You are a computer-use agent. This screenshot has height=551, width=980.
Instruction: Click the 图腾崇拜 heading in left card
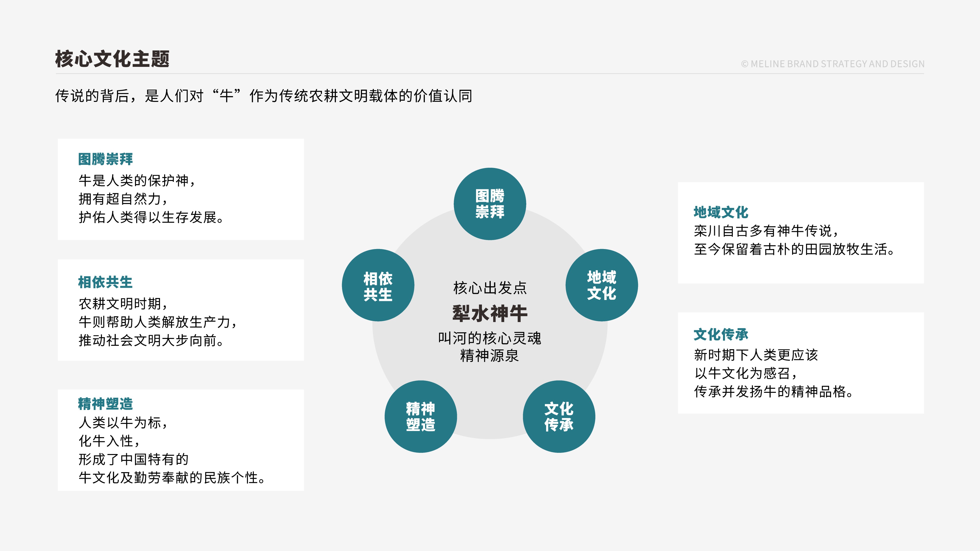pos(105,159)
